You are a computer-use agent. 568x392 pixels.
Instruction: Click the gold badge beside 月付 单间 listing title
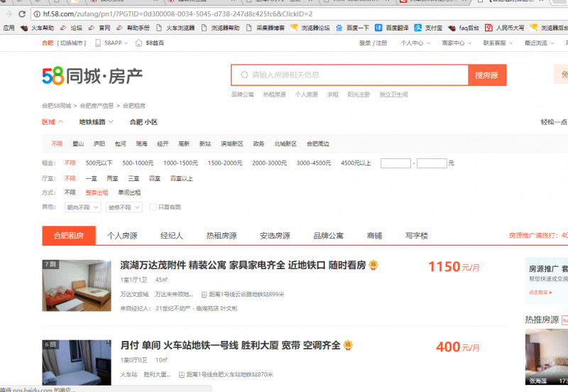(x=348, y=345)
